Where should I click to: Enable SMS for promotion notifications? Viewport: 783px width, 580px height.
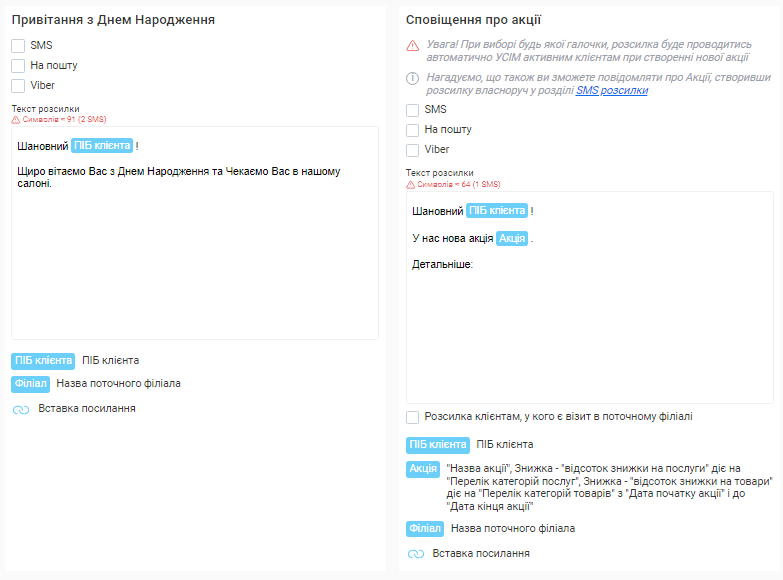coord(413,110)
